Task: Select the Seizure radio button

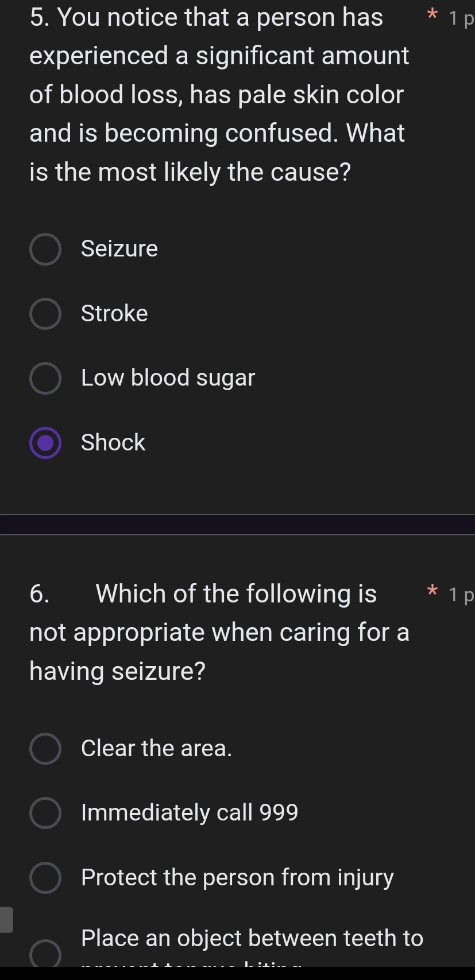Action: (x=45, y=249)
